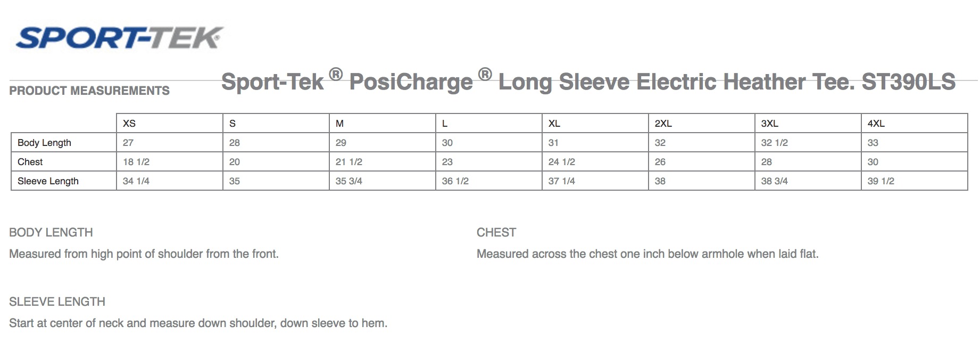Select the 4XL sleeve length 39 1/2
Image resolution: width=980 pixels, height=342 pixels.
click(x=881, y=181)
